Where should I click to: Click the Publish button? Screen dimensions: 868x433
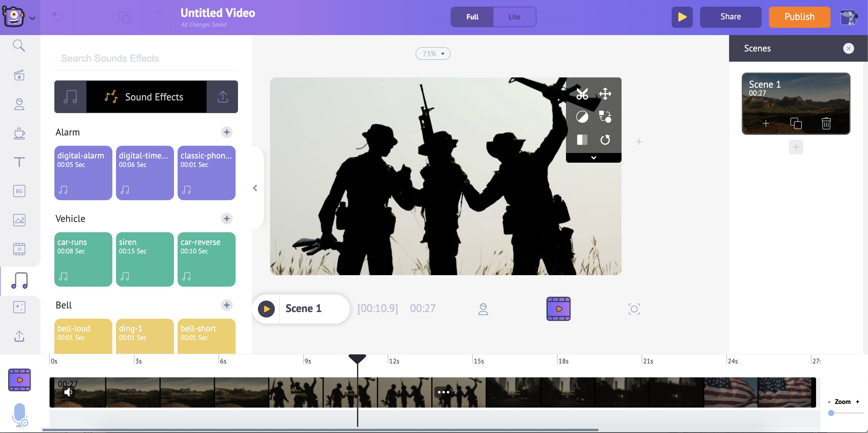pyautogui.click(x=799, y=17)
